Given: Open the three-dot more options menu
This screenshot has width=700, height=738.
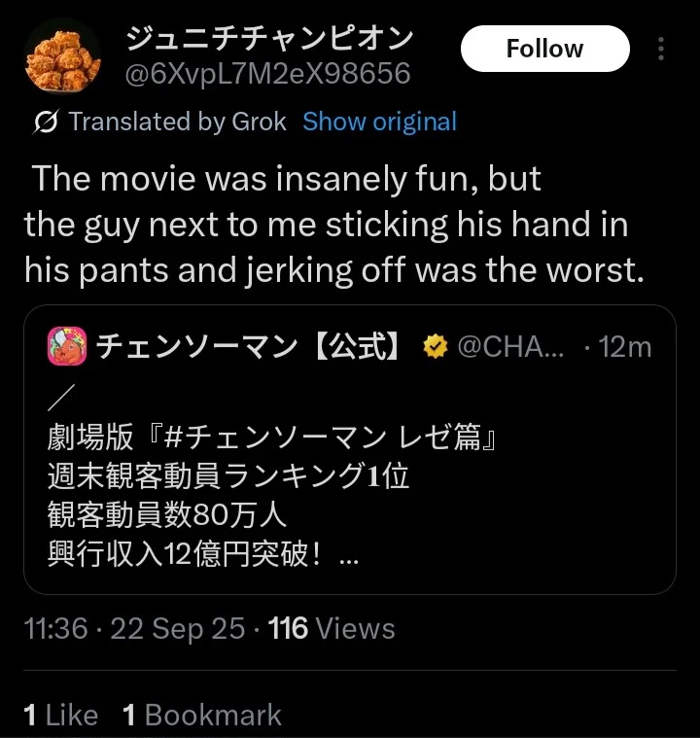Looking at the screenshot, I should tap(661, 49).
